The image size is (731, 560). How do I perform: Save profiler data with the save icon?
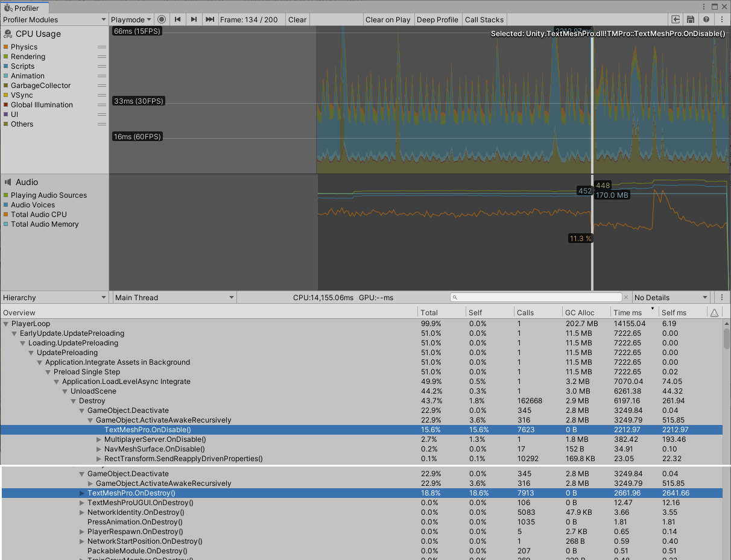point(691,19)
